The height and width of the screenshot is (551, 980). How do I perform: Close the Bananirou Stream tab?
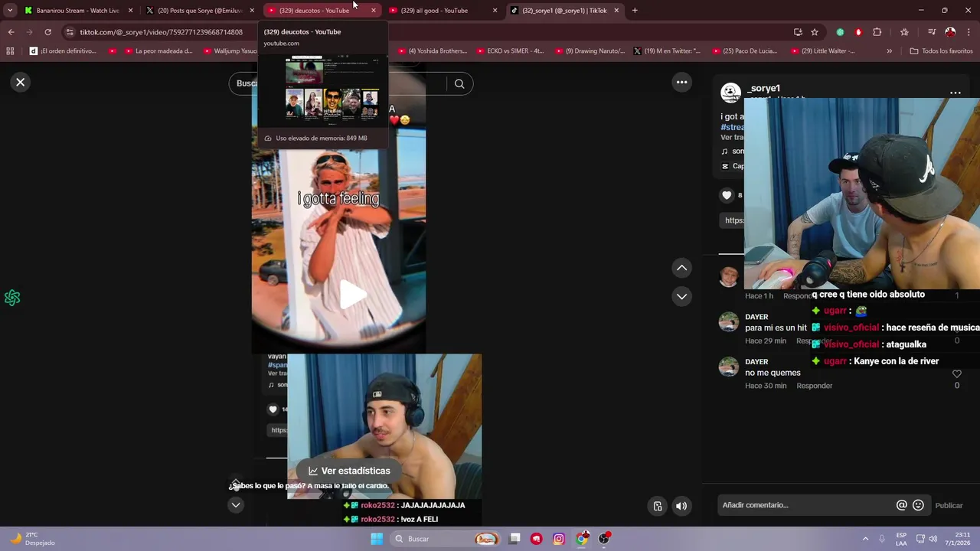[130, 11]
